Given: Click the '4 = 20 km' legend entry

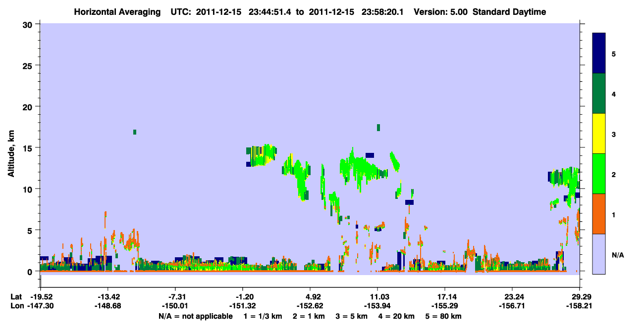Looking at the screenshot, I should (x=398, y=316).
